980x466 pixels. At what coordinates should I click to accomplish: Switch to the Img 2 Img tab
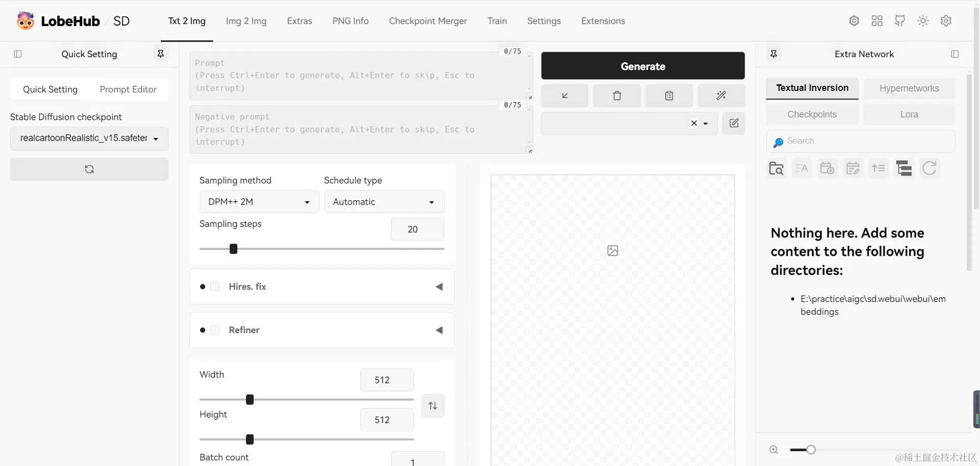[x=246, y=21]
